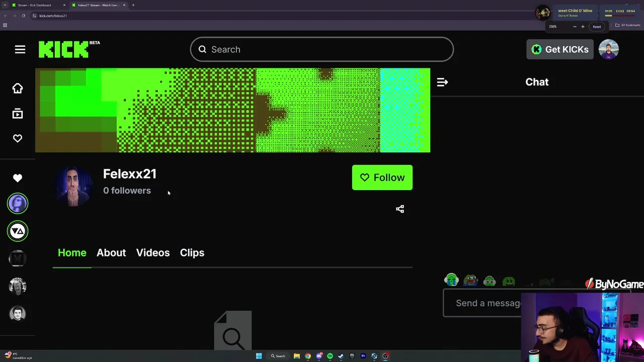Viewport: 644px width, 362px height.
Task: Open the dark M logo sidebar channel
Action: (18, 259)
